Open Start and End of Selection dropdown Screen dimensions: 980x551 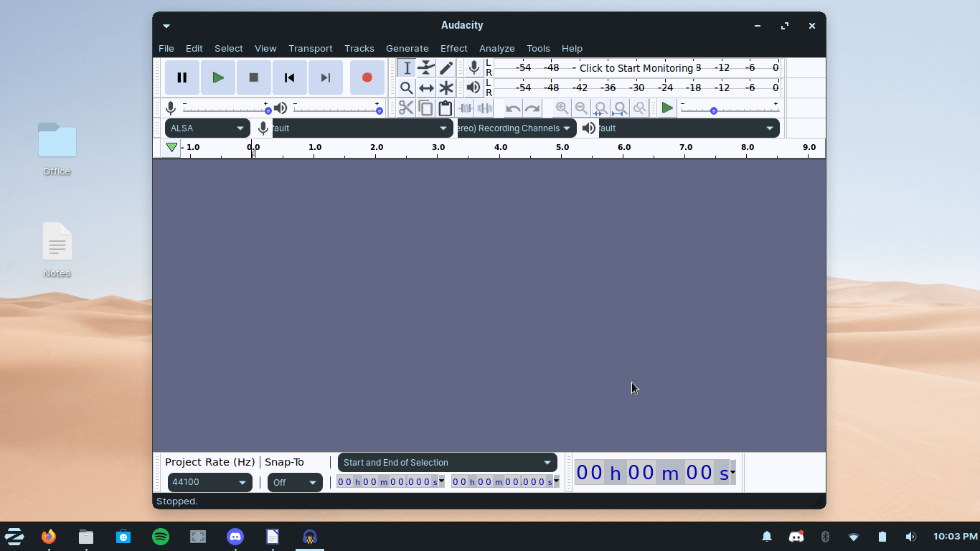447,463
